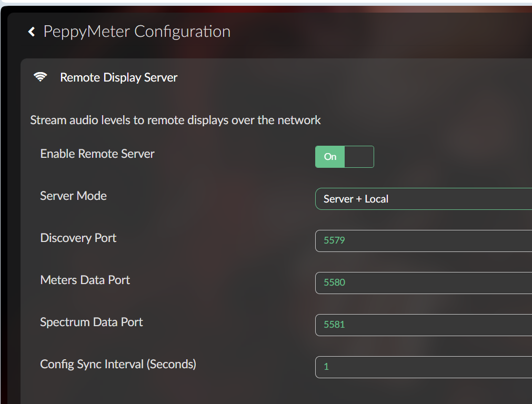Select the Server + Local combo box value
This screenshot has width=532, height=404.
(356, 199)
